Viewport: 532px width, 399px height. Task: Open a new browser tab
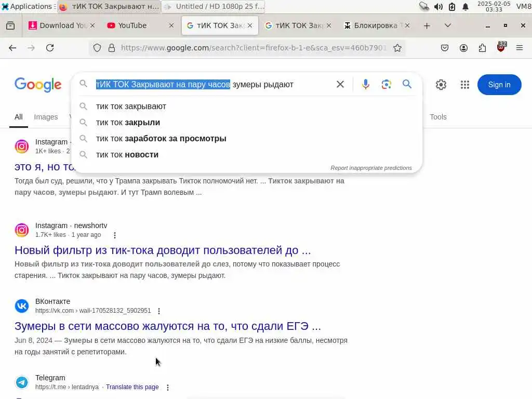tap(427, 26)
